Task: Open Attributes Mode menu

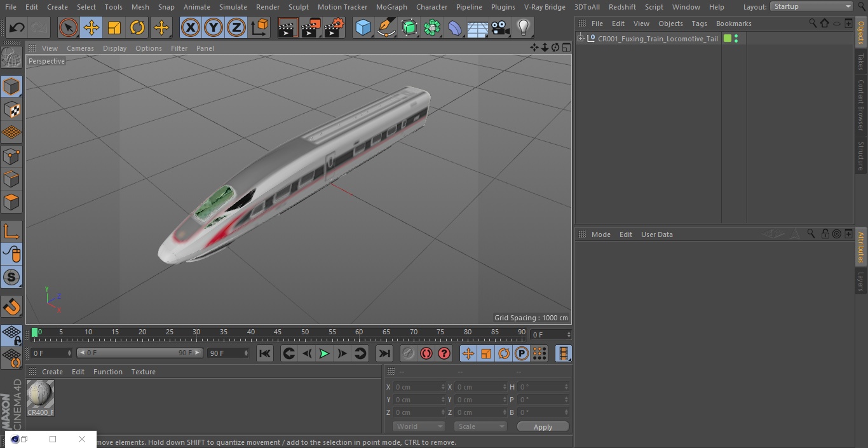Action: (600, 234)
